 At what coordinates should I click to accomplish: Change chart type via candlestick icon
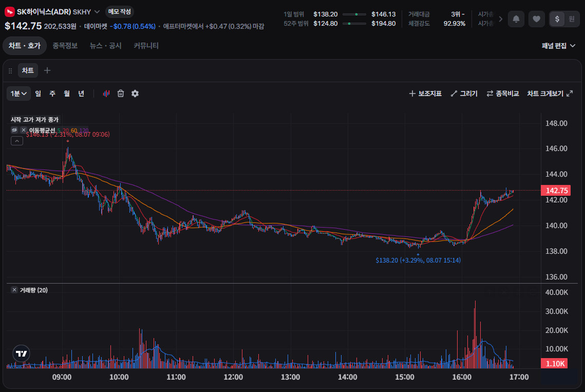(x=106, y=94)
